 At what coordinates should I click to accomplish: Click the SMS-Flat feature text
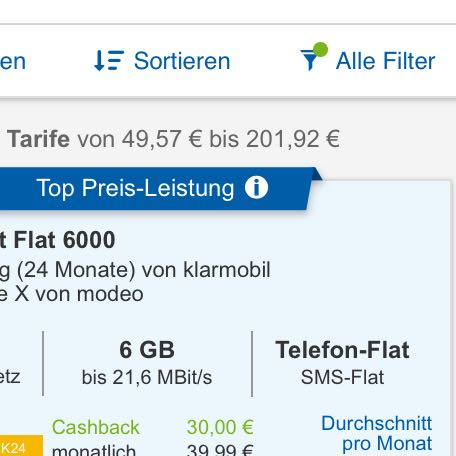click(342, 377)
